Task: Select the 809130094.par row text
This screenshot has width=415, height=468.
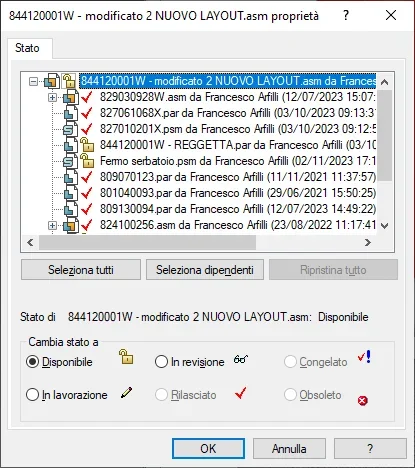Action: [237, 209]
